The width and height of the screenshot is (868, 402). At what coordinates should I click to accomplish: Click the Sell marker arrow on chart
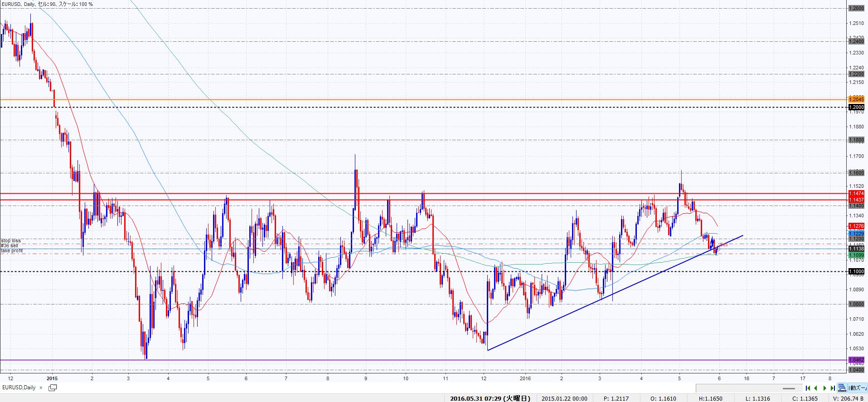724,245
